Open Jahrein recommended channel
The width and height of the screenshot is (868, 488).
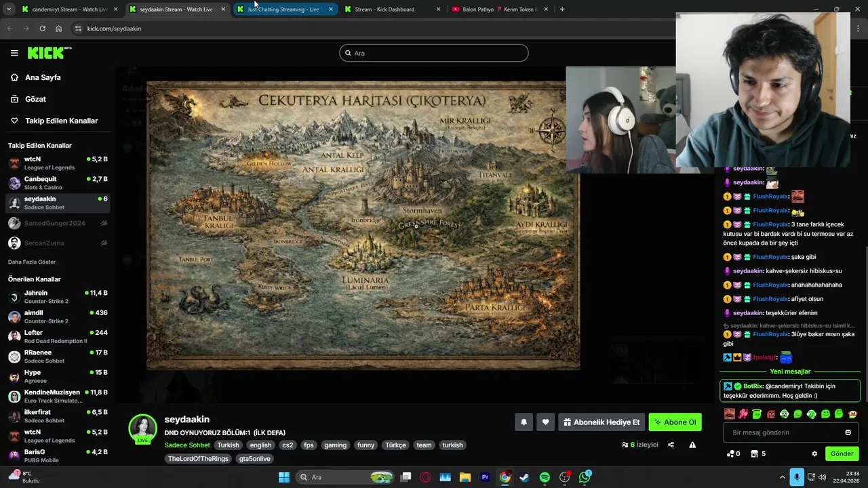click(x=58, y=297)
